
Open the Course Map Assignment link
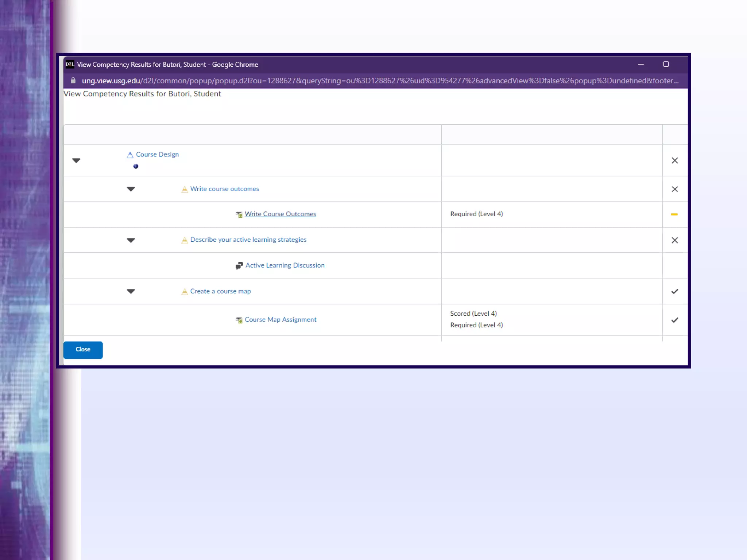point(280,320)
